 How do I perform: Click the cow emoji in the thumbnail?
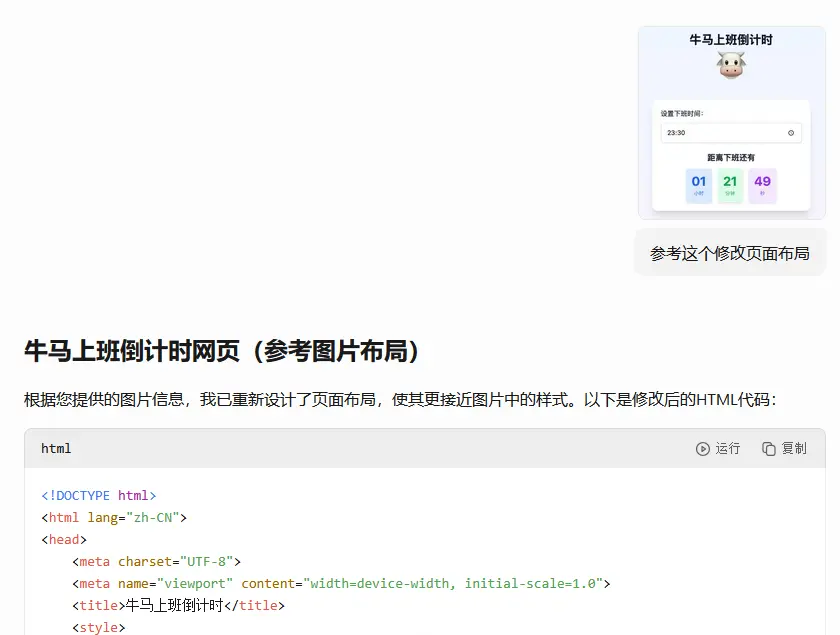731,65
